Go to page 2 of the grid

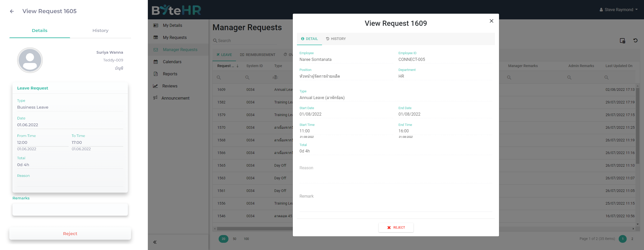click(x=632, y=239)
